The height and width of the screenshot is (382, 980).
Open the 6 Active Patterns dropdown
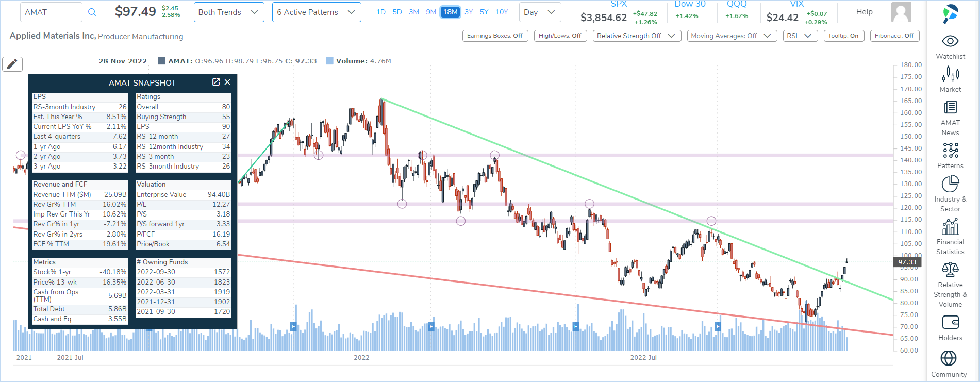[x=317, y=12]
